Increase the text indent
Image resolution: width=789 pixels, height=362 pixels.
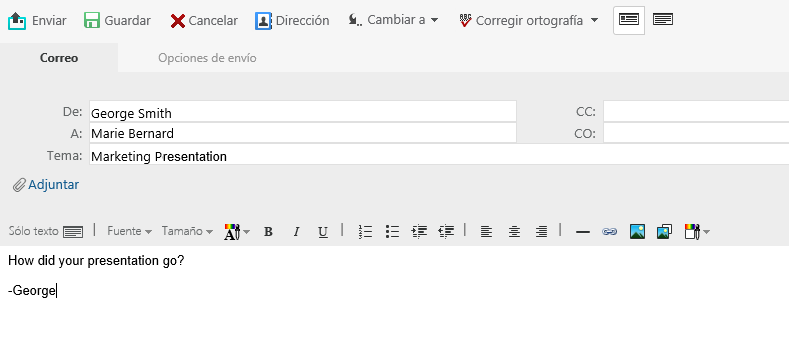coord(419,232)
